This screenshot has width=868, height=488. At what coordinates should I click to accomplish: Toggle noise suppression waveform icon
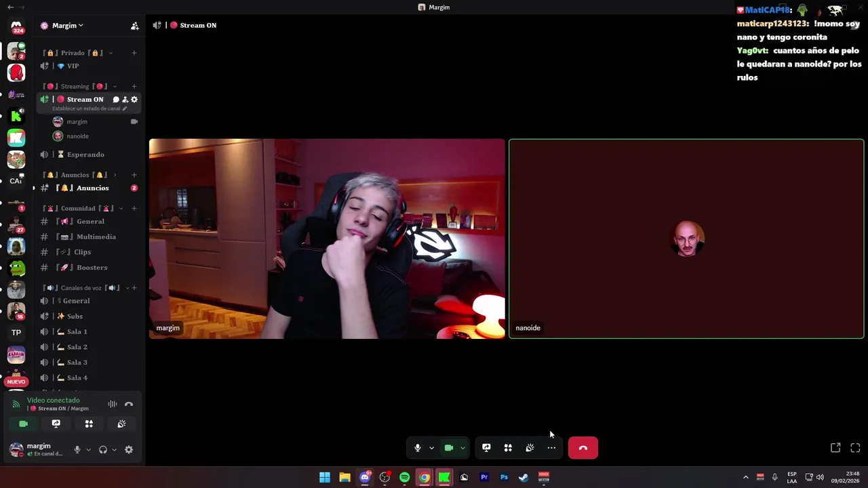(x=113, y=405)
